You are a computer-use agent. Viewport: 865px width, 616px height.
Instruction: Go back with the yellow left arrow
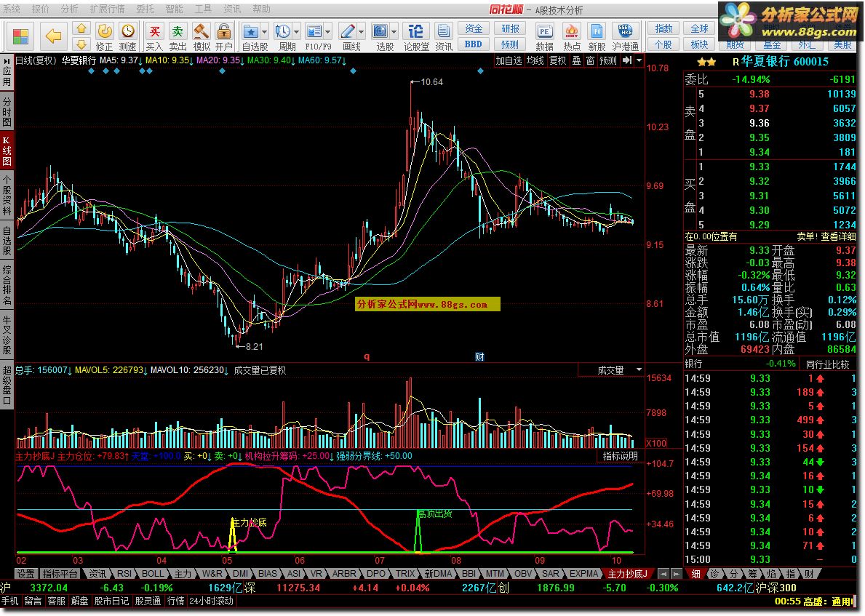(54, 37)
